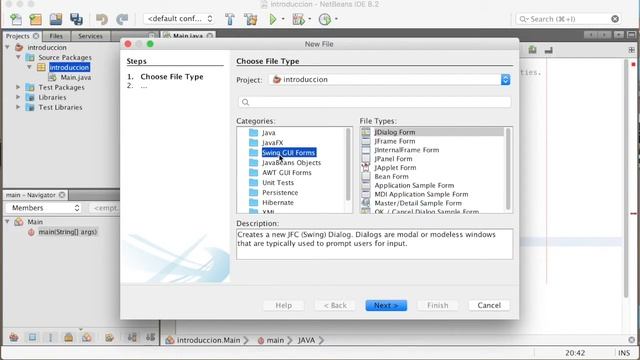Screen dimensions: 640x360
Task: Run the project with green play icon
Action: 273,19
